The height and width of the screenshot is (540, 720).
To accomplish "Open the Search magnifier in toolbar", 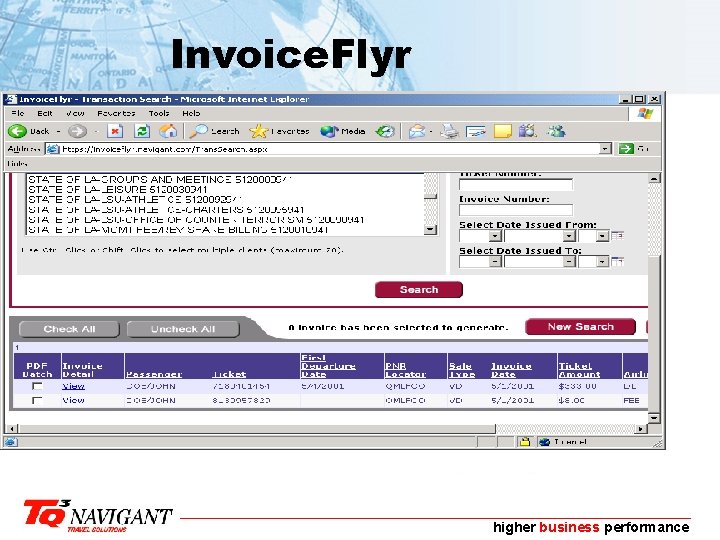I will [199, 132].
